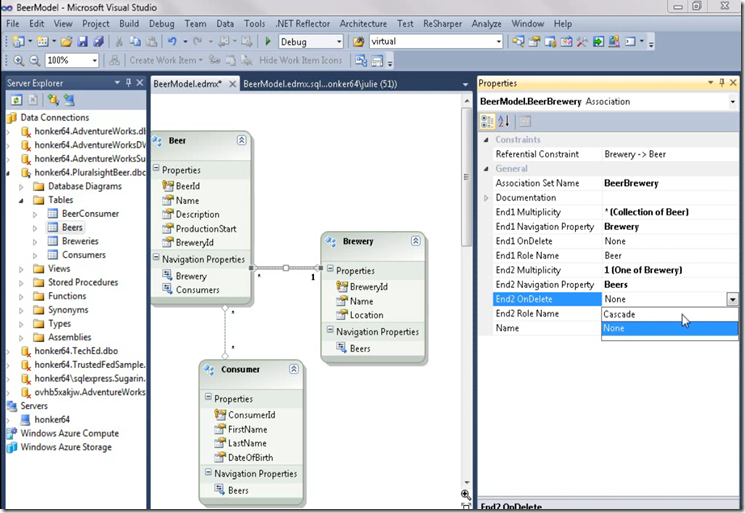Click the New Project icon
The image size is (745, 513).
(x=18, y=42)
